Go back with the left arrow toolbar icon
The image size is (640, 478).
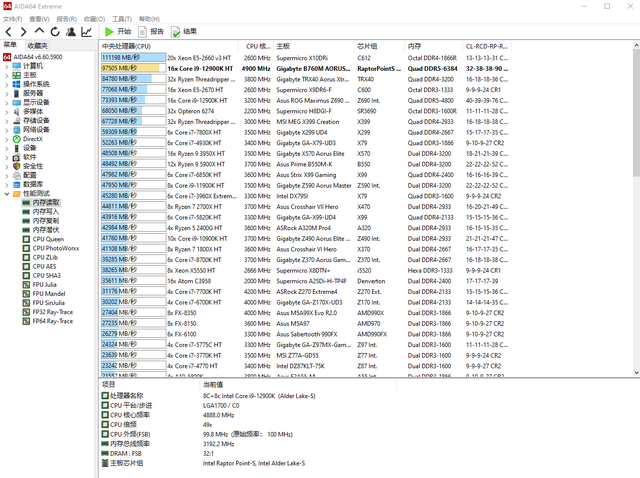9,31
